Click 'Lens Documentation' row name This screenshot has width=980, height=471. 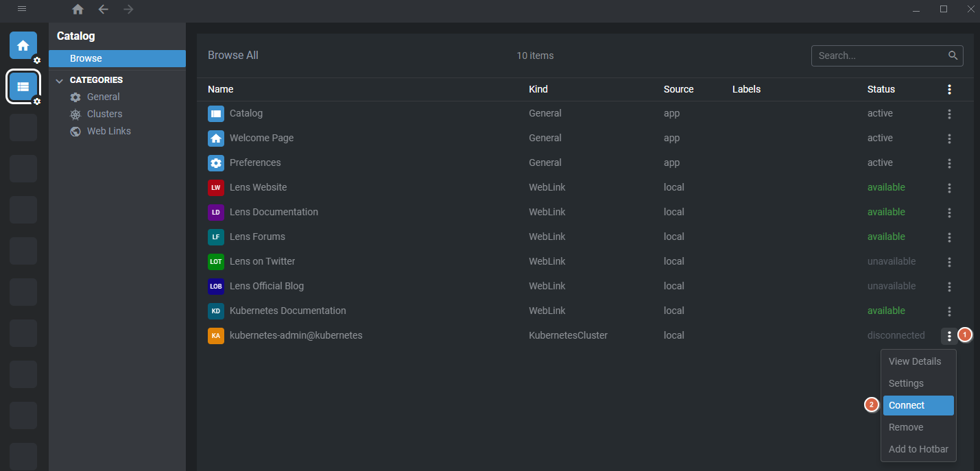274,212
